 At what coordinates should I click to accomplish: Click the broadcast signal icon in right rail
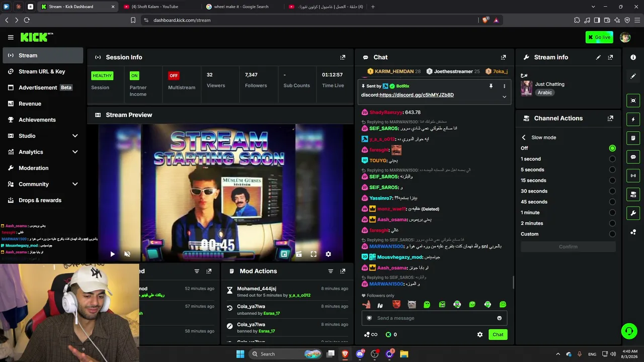pos(633,175)
